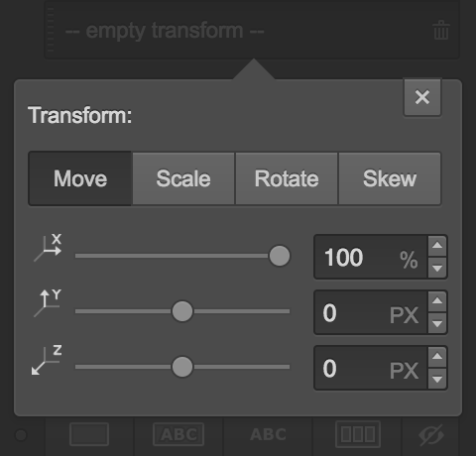This screenshot has height=456, width=476.
Task: Click the X value input field showing 100
Action: point(371,257)
